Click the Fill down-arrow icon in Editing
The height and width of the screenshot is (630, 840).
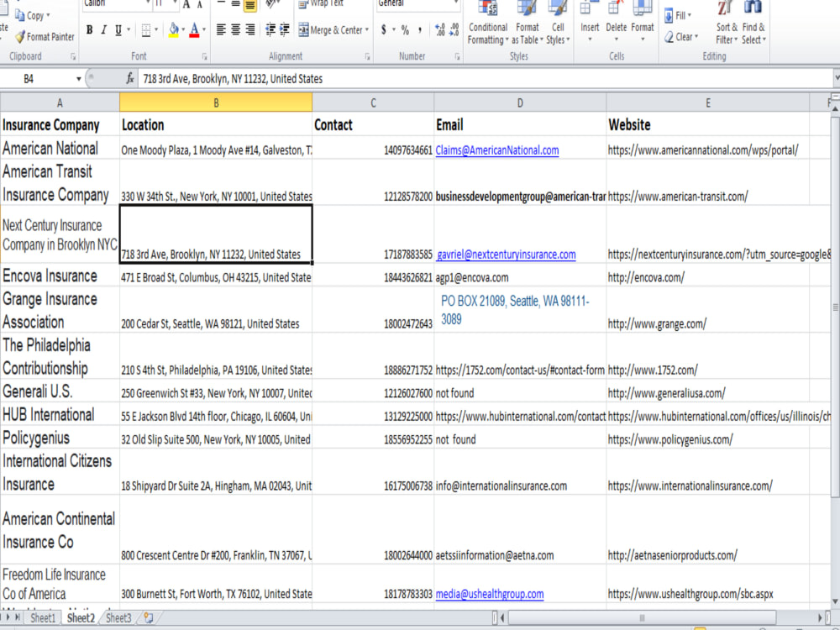coord(669,15)
